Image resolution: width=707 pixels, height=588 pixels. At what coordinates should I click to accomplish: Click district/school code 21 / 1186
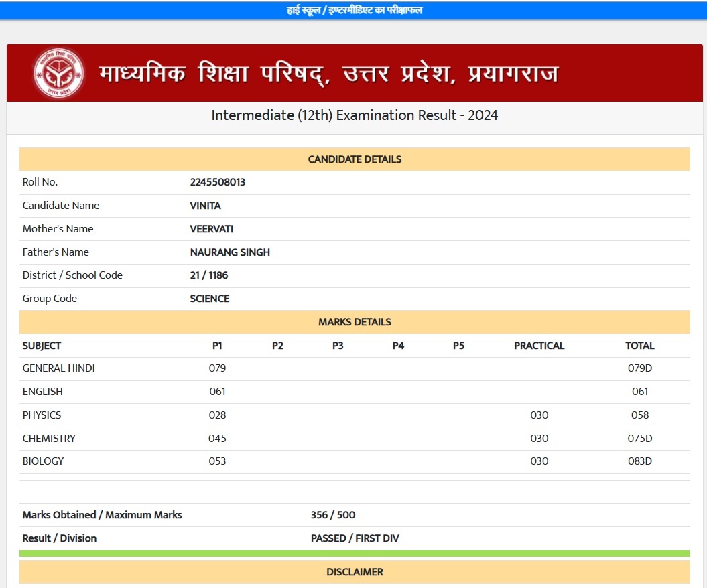click(209, 275)
